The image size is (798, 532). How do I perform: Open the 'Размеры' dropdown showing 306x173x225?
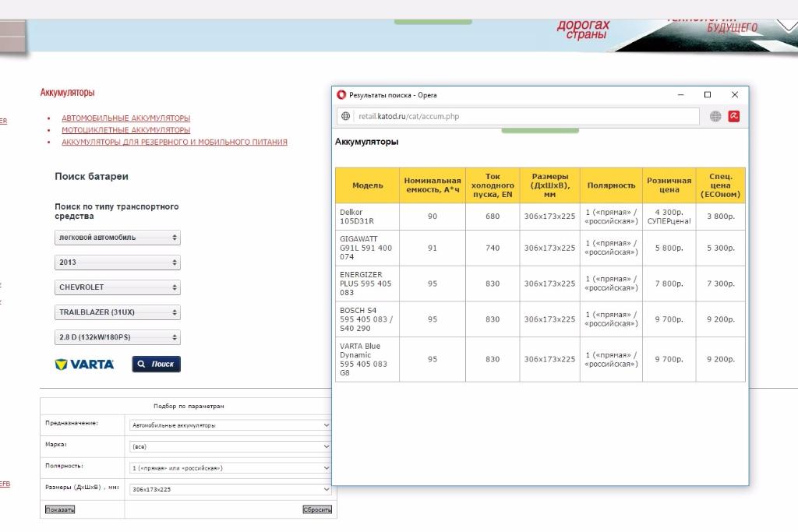pyautogui.click(x=230, y=489)
